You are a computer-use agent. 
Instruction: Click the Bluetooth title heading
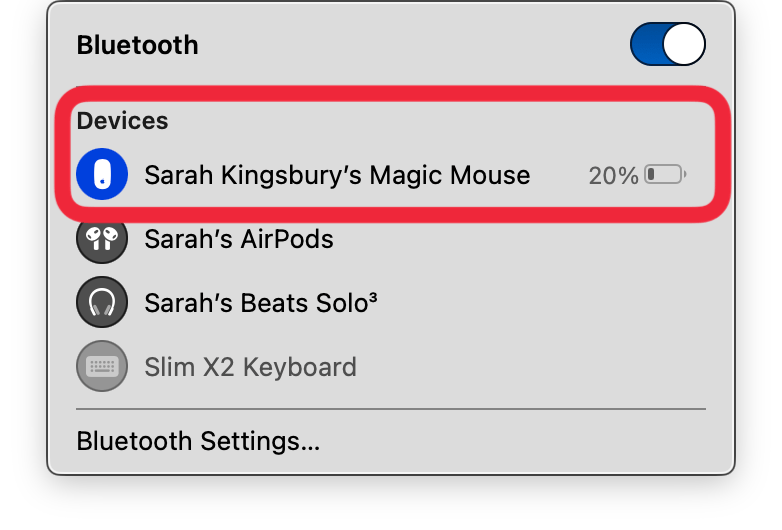click(137, 45)
